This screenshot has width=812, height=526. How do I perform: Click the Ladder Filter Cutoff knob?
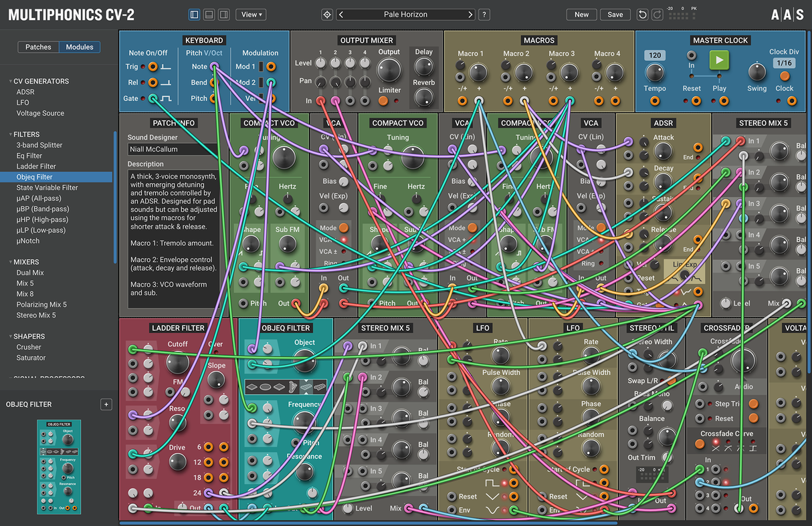click(x=177, y=363)
